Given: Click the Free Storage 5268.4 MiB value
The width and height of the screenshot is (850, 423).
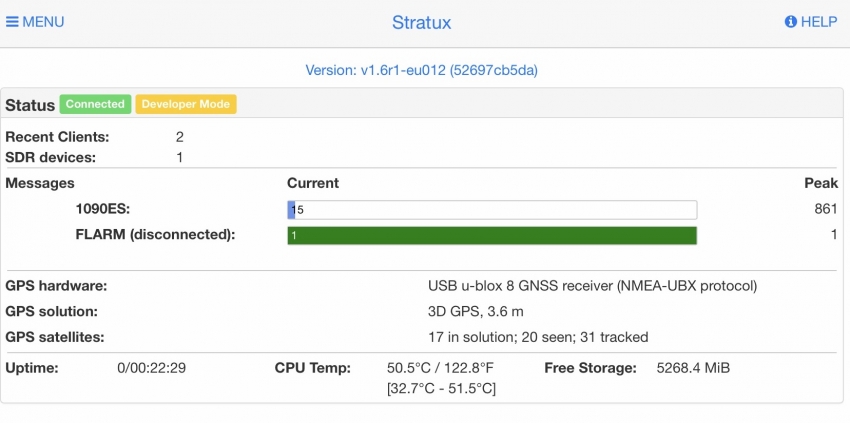Looking at the screenshot, I should tap(693, 368).
